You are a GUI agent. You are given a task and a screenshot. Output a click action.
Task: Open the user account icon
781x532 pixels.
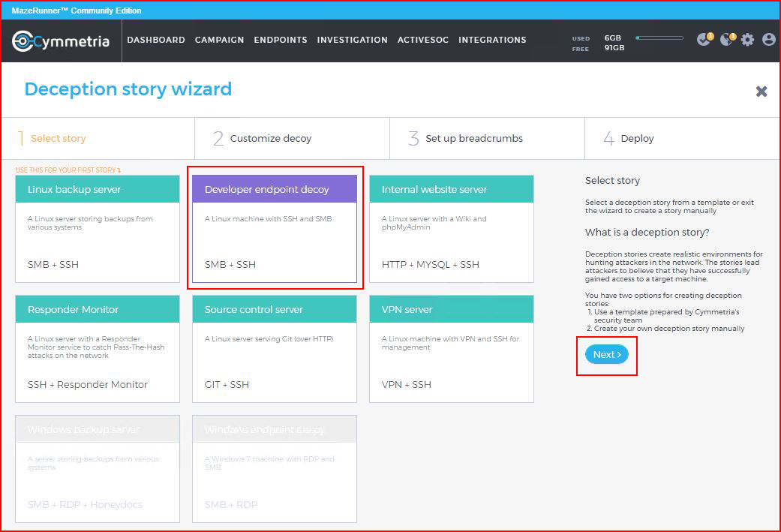[768, 39]
